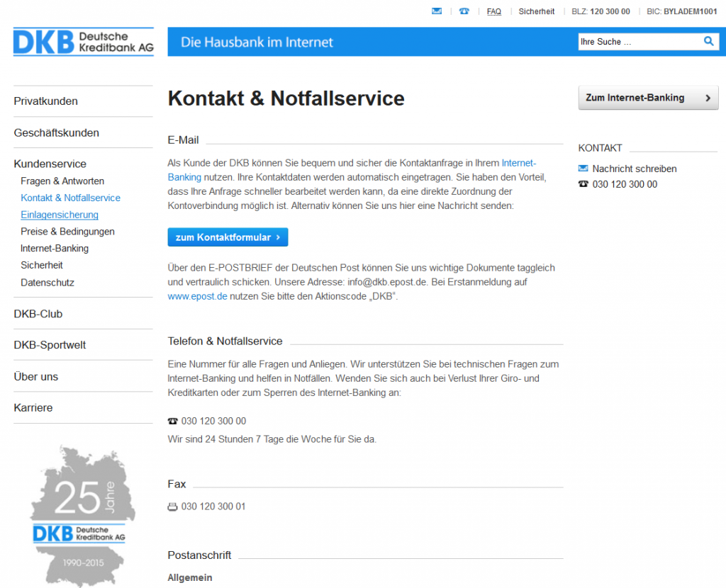
Task: Click Wir sind 24 Stunden text line
Action: (272, 439)
